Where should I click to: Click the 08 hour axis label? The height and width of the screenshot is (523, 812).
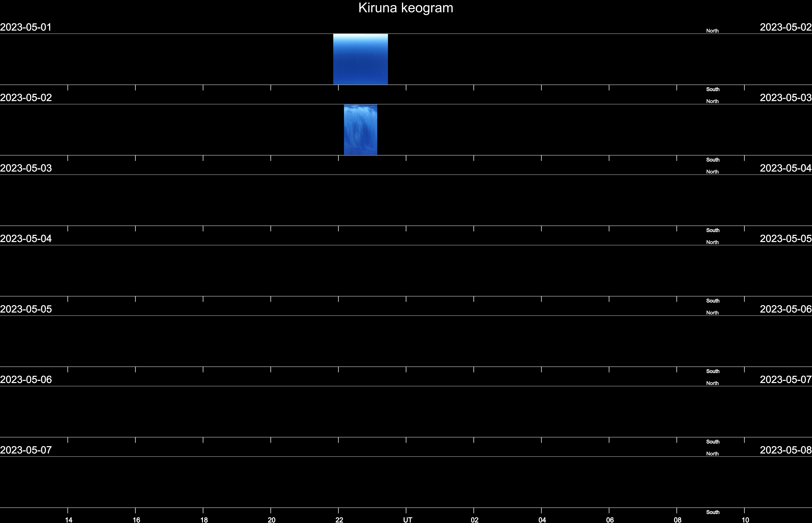[x=678, y=520]
